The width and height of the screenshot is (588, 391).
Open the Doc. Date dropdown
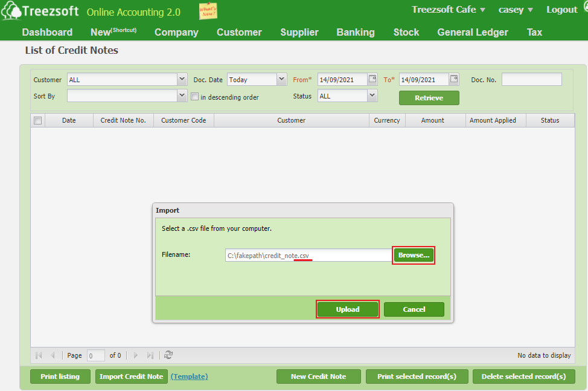pos(282,79)
